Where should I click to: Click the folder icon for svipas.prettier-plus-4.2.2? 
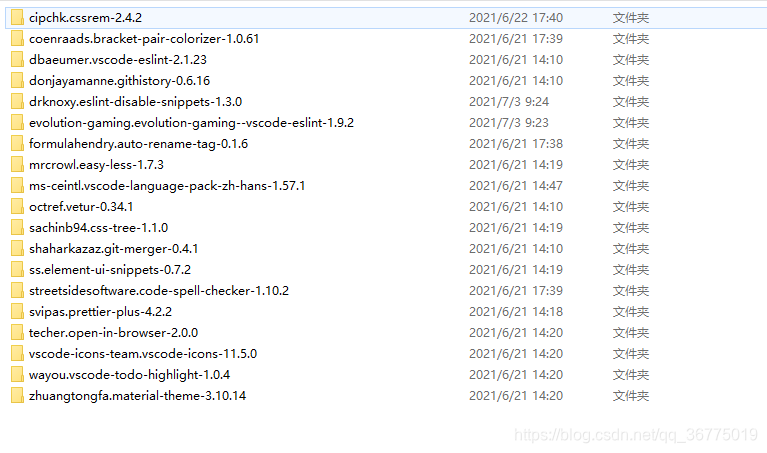tap(17, 312)
